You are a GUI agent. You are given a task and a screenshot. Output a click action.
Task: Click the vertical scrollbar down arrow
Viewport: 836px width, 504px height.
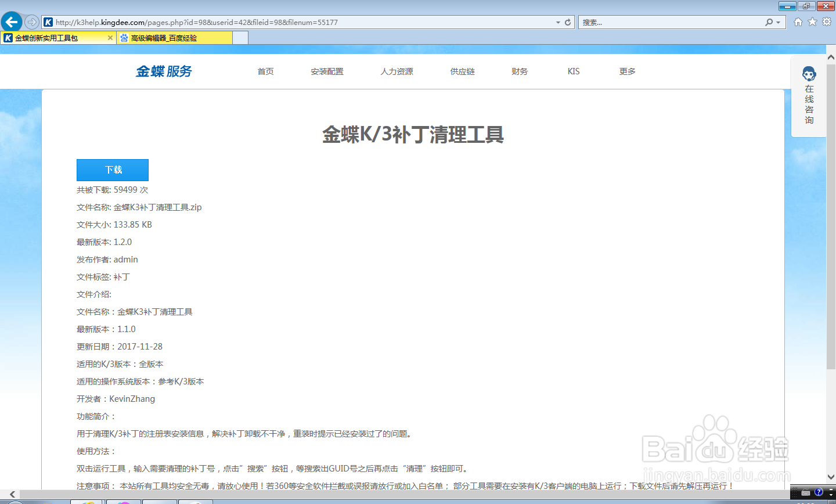click(831, 477)
